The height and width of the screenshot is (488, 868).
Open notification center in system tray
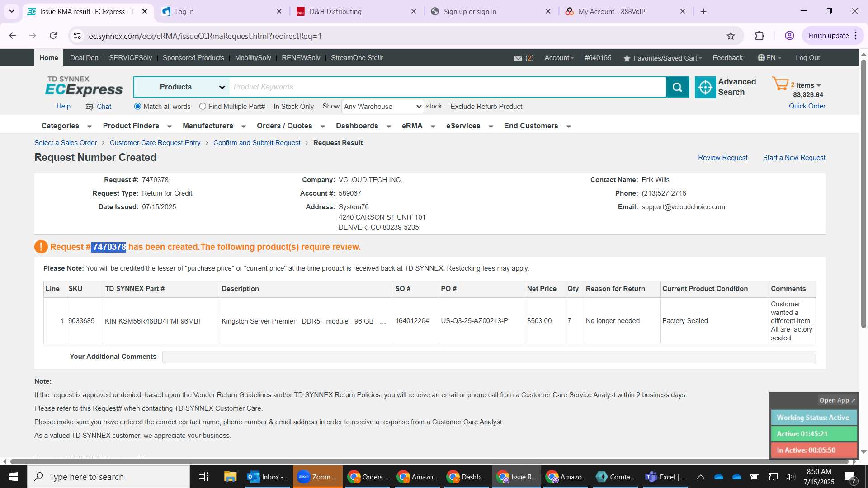850,477
